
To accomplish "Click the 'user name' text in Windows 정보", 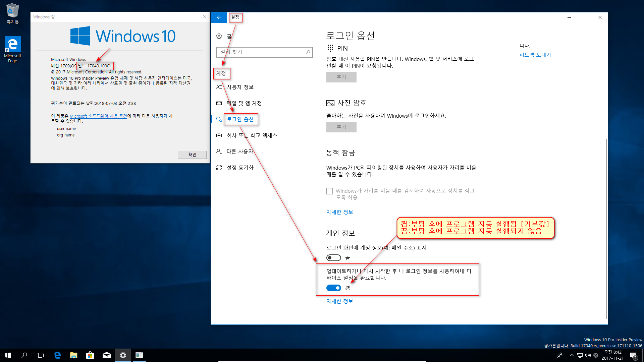I will point(66,129).
